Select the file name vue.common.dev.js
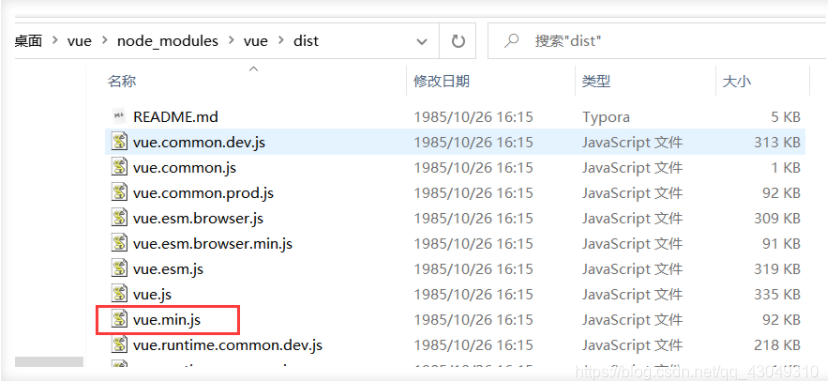Screen dimensions: 828x390 199,142
